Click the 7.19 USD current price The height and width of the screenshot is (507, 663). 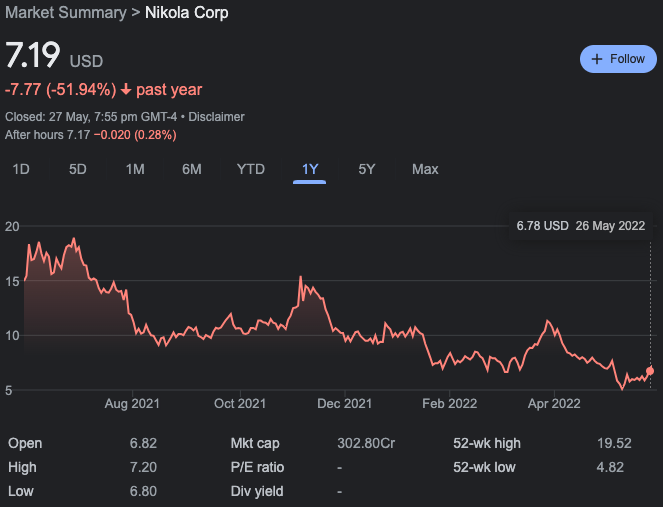coord(34,56)
